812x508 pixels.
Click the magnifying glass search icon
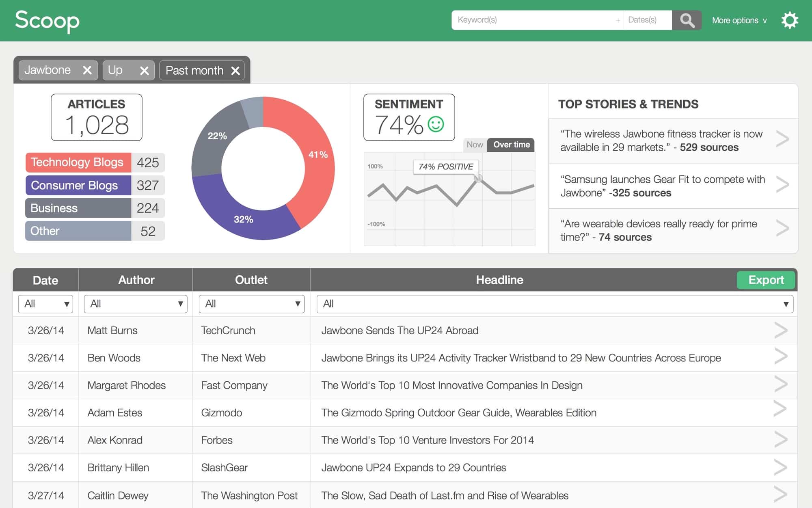click(x=687, y=20)
